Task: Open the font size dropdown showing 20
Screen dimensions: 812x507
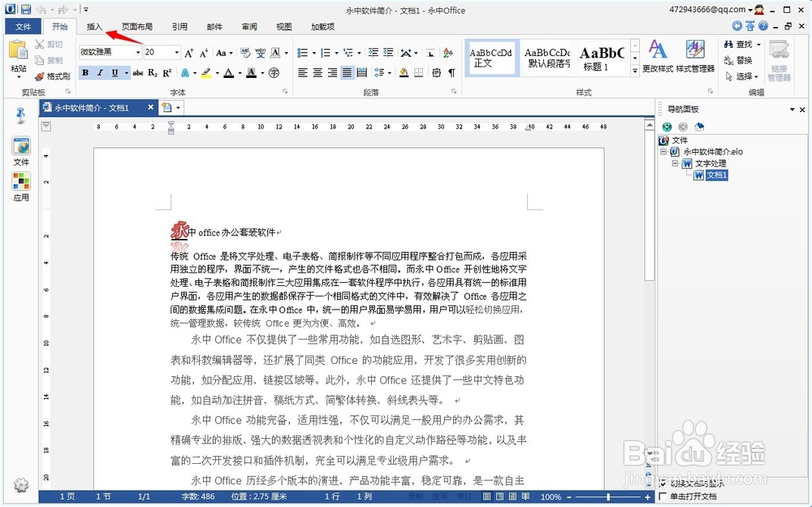Action: (x=176, y=52)
